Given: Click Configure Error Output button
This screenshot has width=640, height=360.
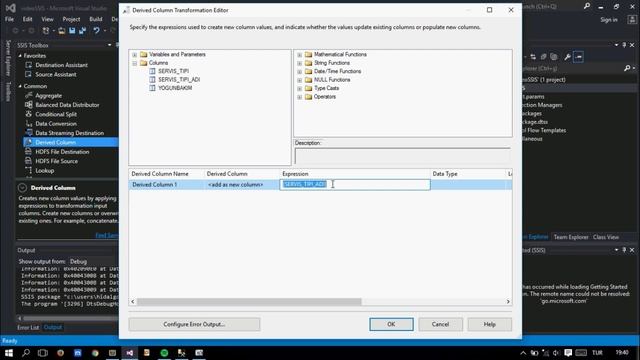Looking at the screenshot, I should click(194, 324).
